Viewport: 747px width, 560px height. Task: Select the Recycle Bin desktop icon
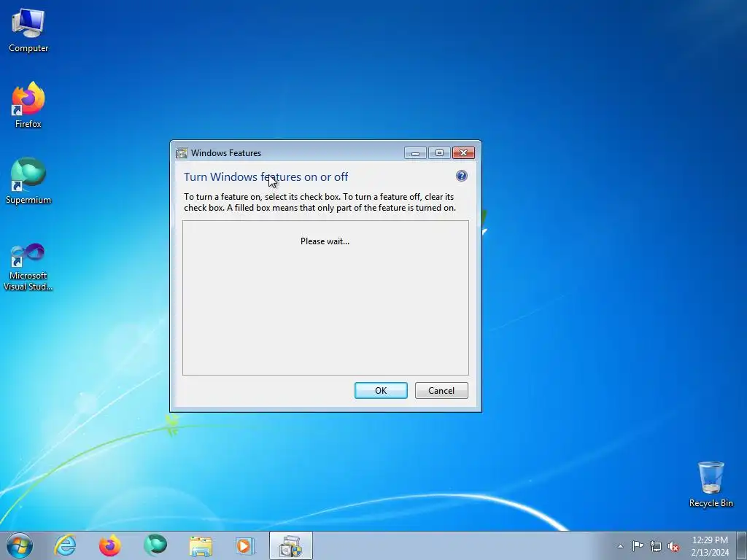[x=711, y=484]
